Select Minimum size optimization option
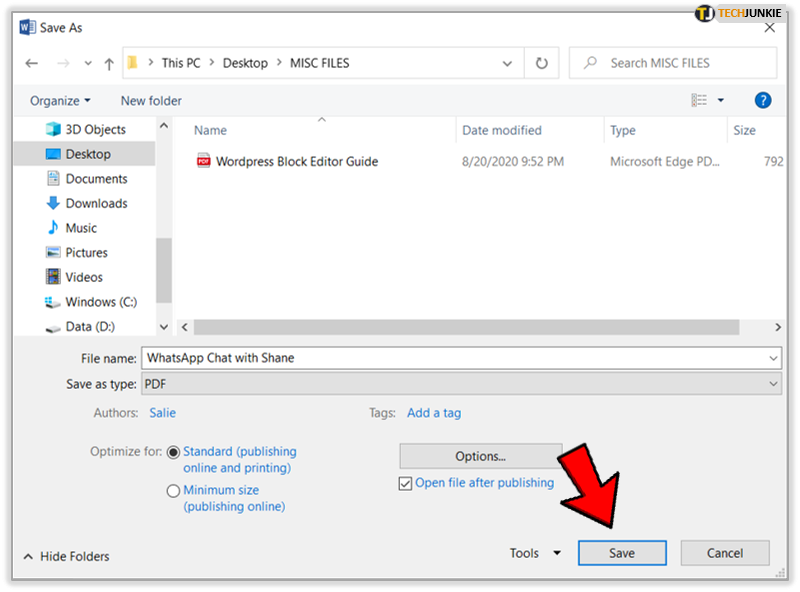The height and width of the screenshot is (592, 800). (174, 491)
